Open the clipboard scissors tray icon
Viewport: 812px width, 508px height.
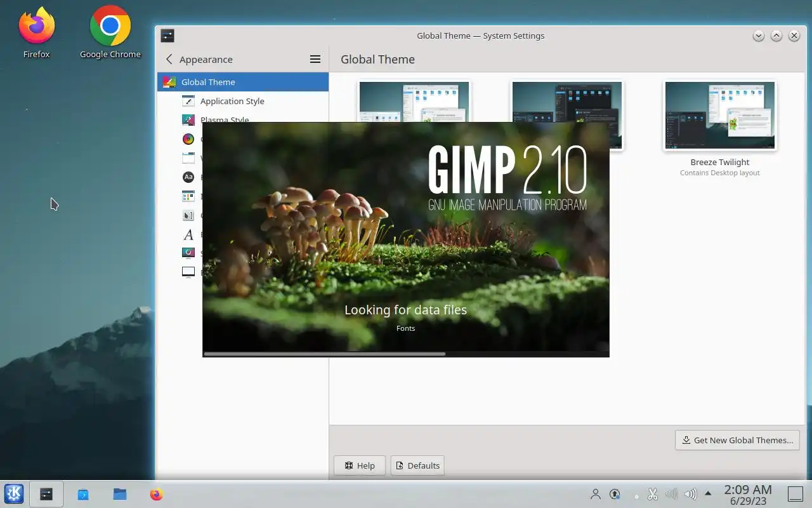pos(653,494)
